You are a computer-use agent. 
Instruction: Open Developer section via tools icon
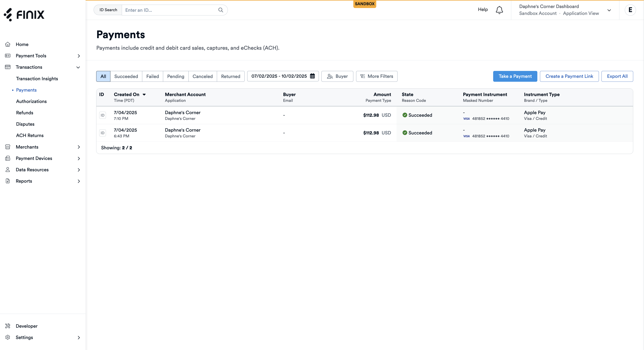(8, 326)
